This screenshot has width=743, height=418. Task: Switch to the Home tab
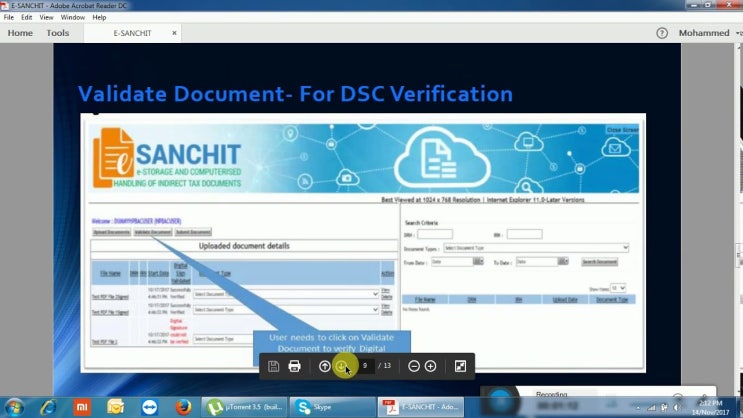[x=20, y=33]
